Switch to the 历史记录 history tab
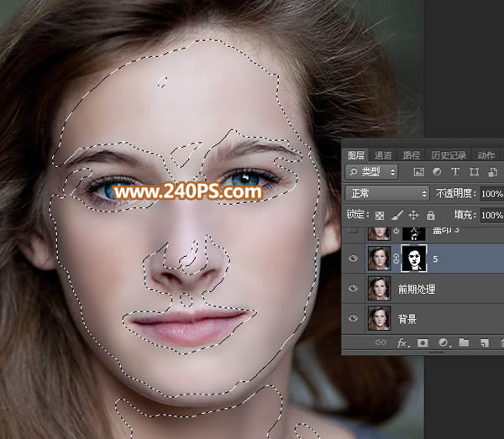504x439 pixels. click(x=449, y=155)
